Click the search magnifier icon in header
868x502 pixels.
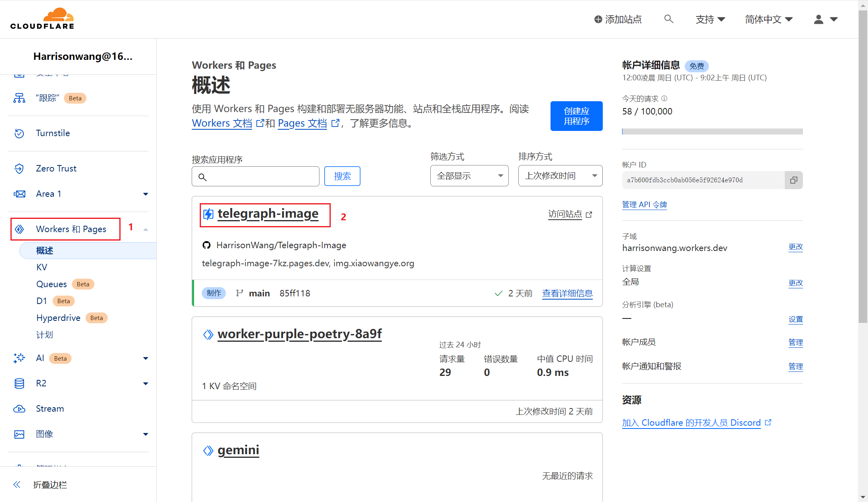coord(669,19)
